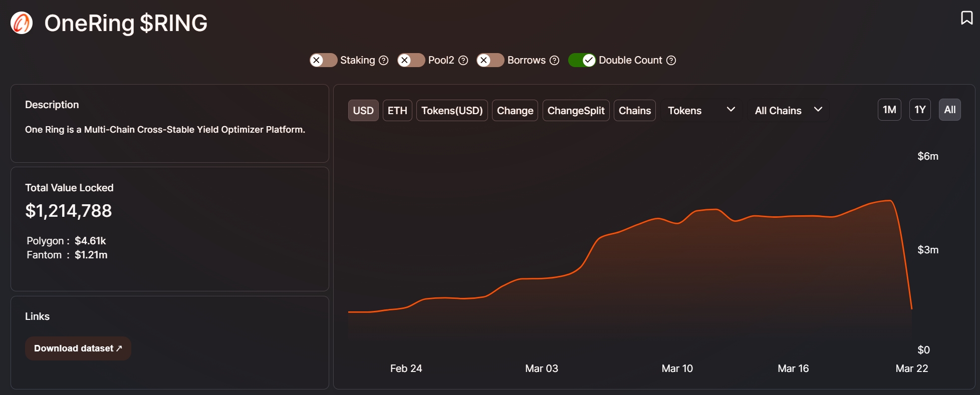Click the $1,214,788 total value locked
The image size is (980, 395).
pyautogui.click(x=69, y=211)
